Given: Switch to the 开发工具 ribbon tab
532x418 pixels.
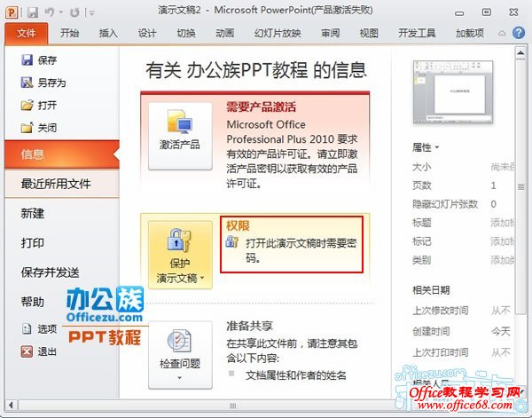Looking at the screenshot, I should [x=417, y=33].
